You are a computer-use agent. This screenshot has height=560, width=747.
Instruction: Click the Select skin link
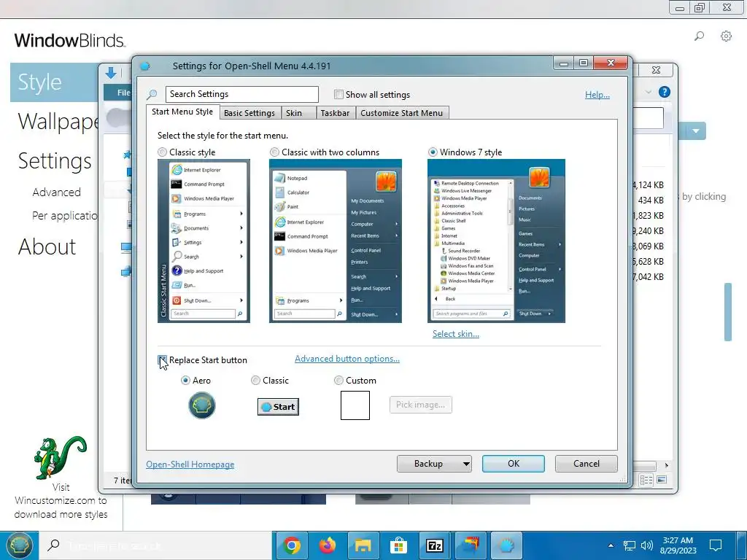456,334
